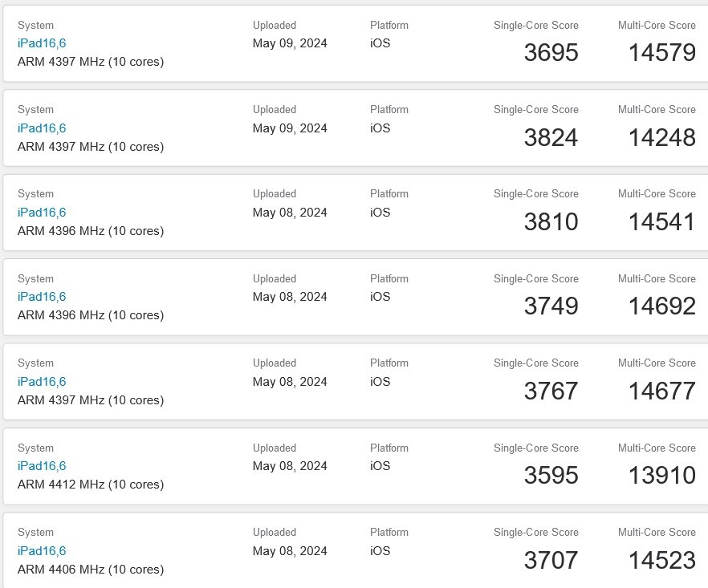Click the Single-Core Score header in third card

[535, 193]
